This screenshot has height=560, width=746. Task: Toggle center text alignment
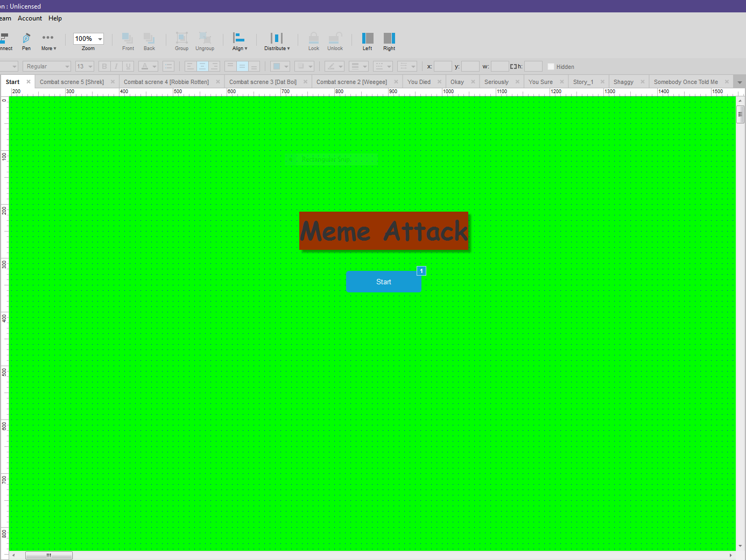pos(202,67)
